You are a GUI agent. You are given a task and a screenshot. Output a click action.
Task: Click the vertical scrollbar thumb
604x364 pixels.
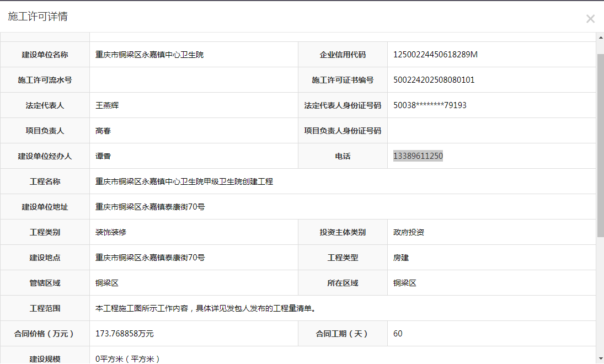600,143
